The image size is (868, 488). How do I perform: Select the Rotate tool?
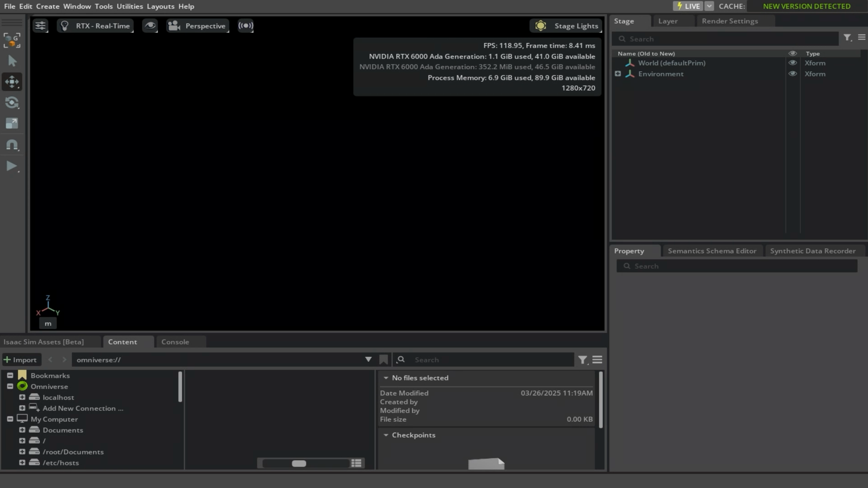tap(12, 103)
